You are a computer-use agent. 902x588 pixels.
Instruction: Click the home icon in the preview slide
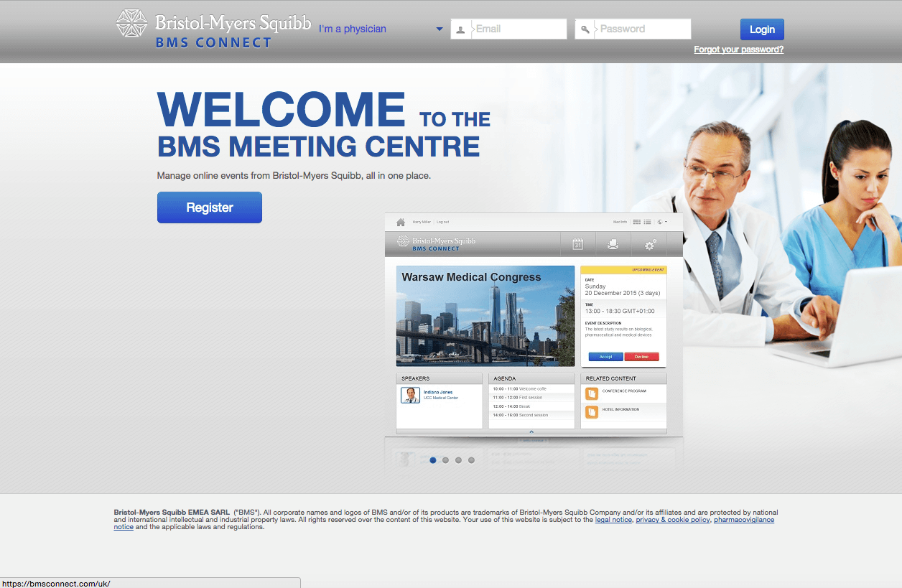pyautogui.click(x=401, y=222)
